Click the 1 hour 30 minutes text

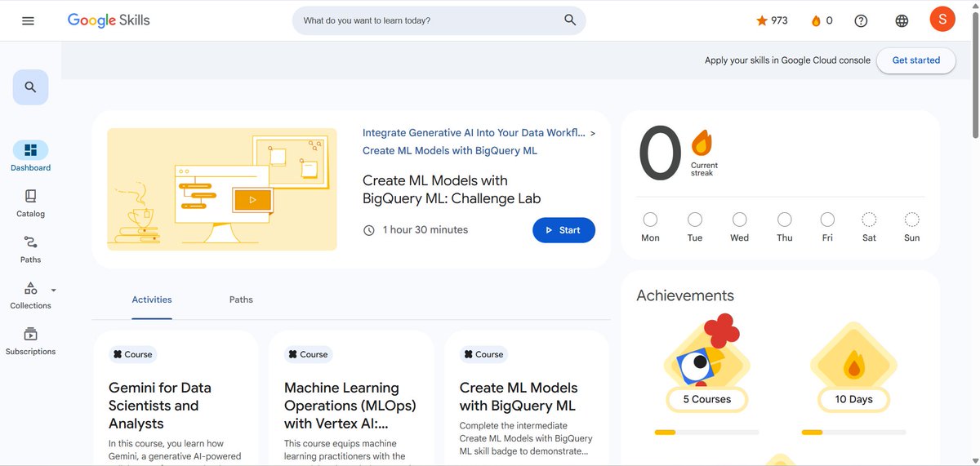point(425,230)
